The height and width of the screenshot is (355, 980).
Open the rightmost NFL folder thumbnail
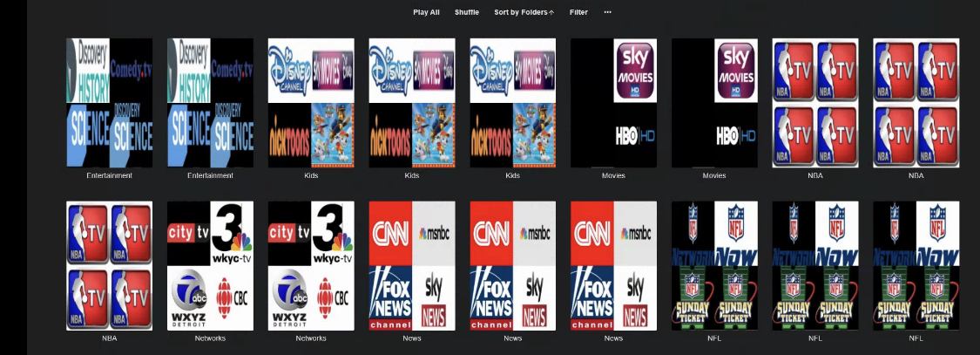[916, 265]
